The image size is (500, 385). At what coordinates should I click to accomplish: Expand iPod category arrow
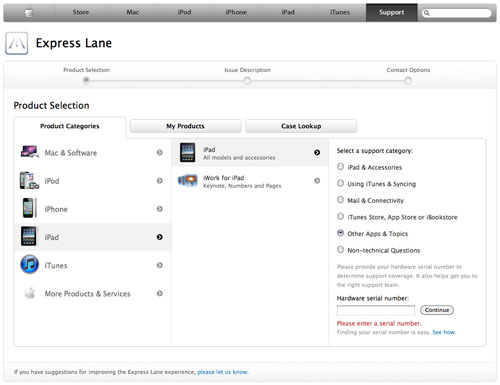pos(160,181)
